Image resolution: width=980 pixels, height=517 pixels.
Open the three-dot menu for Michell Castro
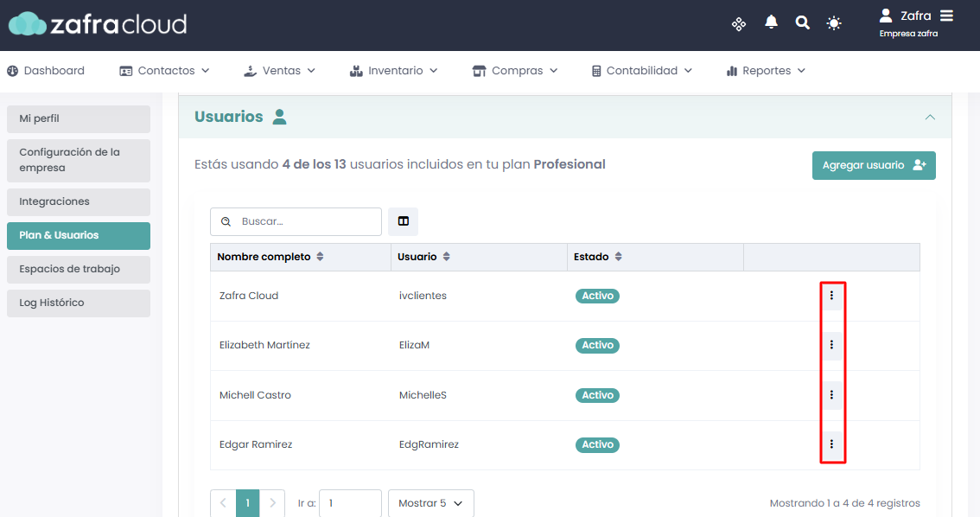831,395
